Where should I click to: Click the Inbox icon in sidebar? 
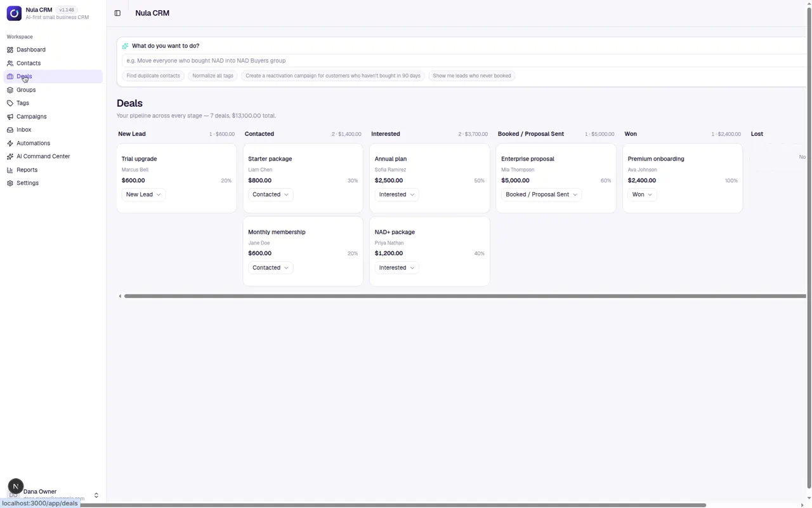click(x=10, y=130)
